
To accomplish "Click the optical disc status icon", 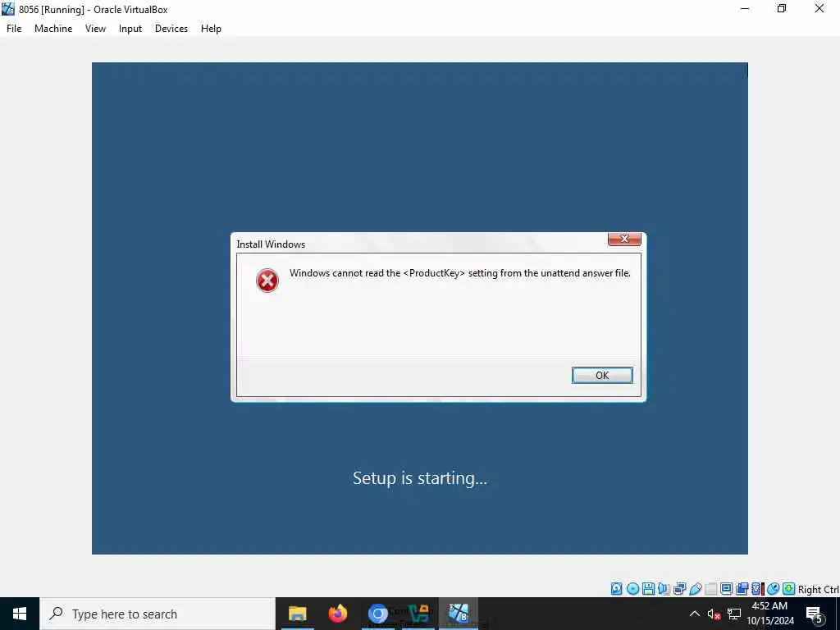I will [632, 589].
